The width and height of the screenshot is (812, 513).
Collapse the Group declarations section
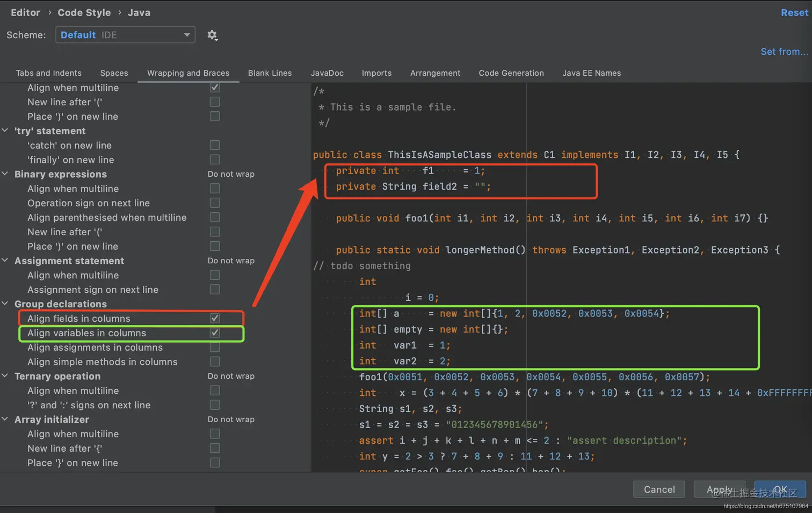coord(5,304)
